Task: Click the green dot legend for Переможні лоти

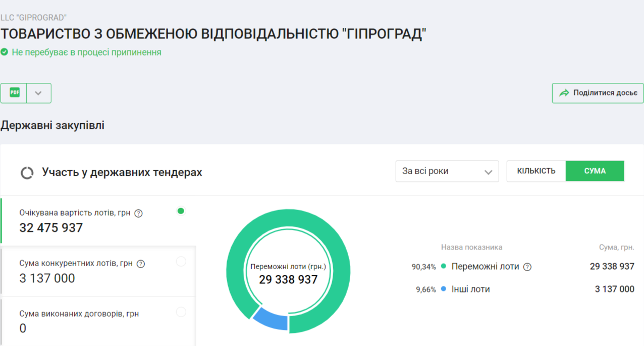Action: pyautogui.click(x=444, y=266)
